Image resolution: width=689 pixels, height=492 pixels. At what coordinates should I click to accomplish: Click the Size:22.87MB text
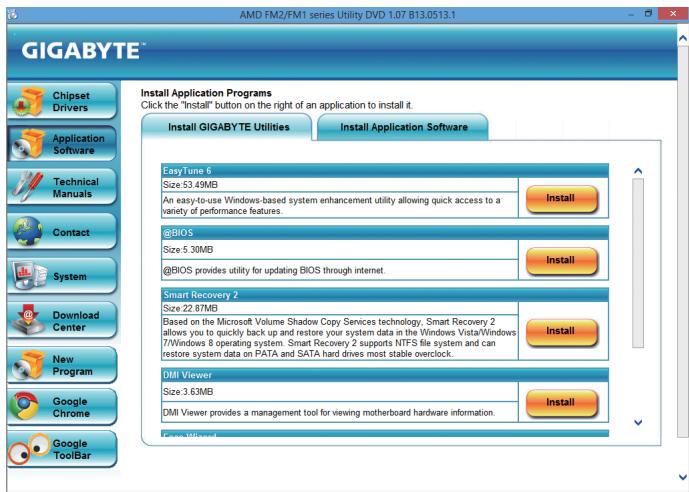pyautogui.click(x=190, y=308)
